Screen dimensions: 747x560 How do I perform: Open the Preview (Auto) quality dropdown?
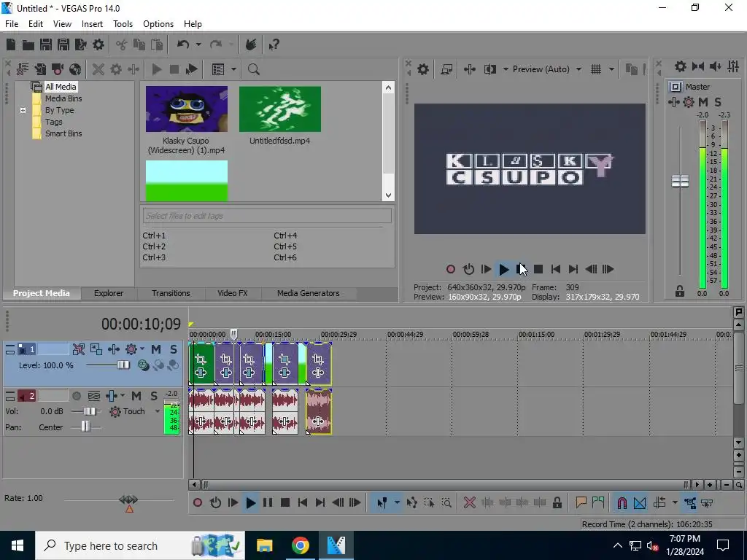578,69
